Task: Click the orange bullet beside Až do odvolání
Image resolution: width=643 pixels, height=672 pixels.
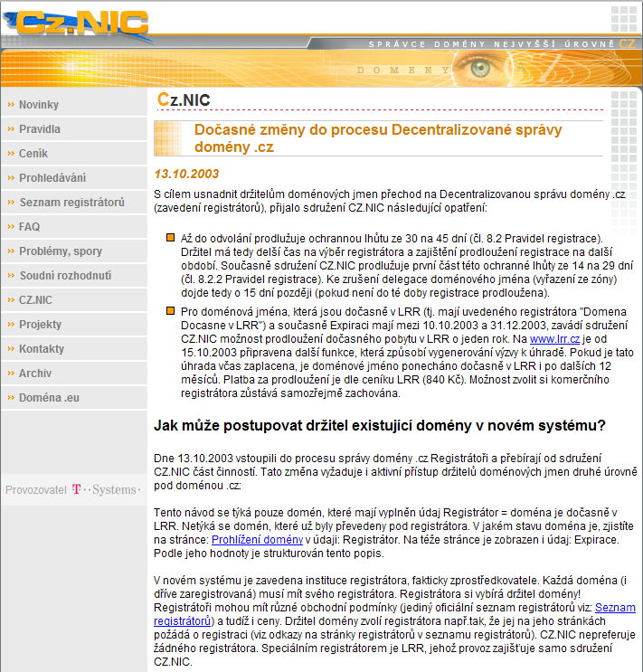Action: coord(171,238)
